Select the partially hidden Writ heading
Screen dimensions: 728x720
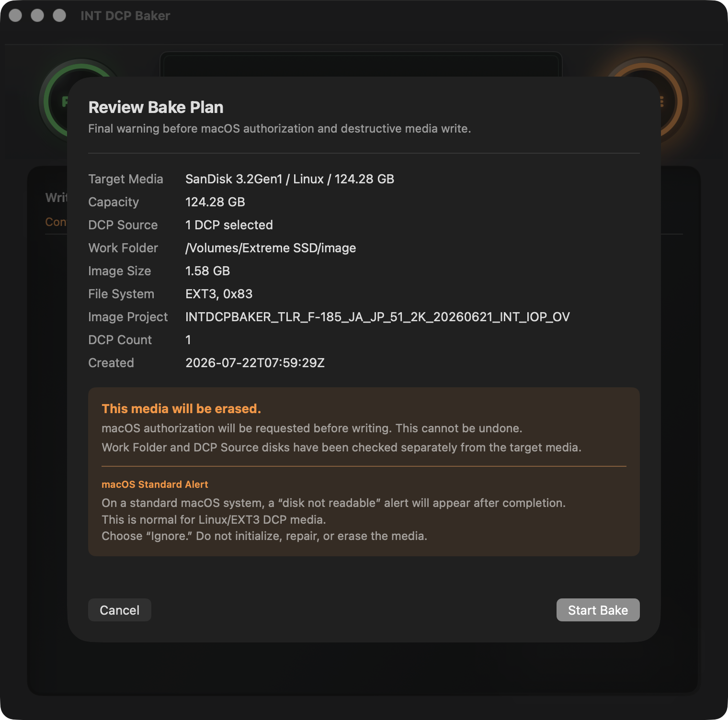coord(56,198)
